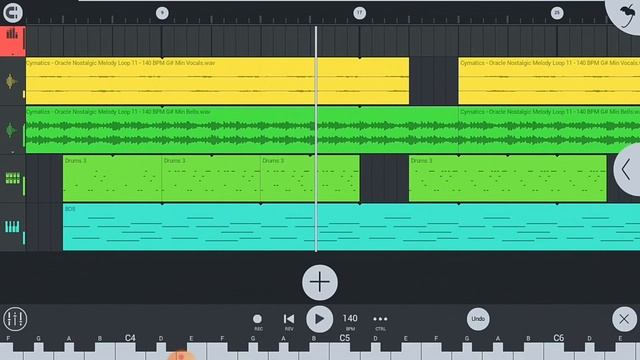Screen dimensions: 640x360
Task: Toggle the snap magnet icon
Action: coord(13,12)
